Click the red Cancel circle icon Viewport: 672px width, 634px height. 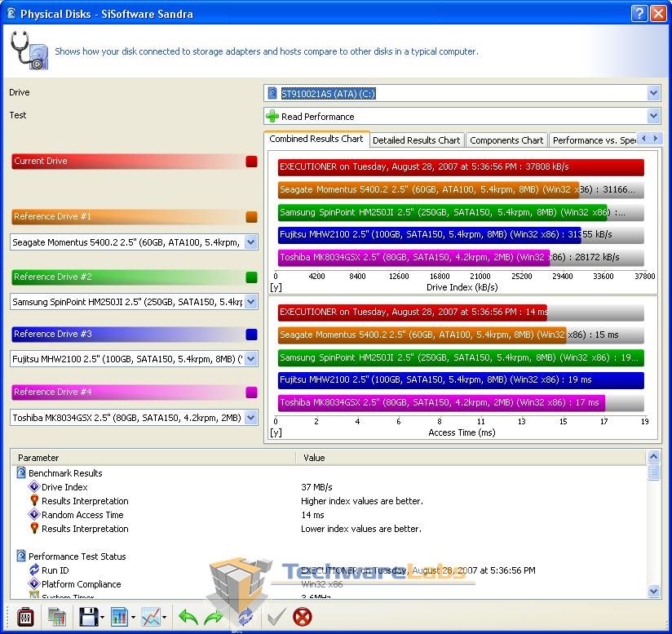tap(303, 616)
